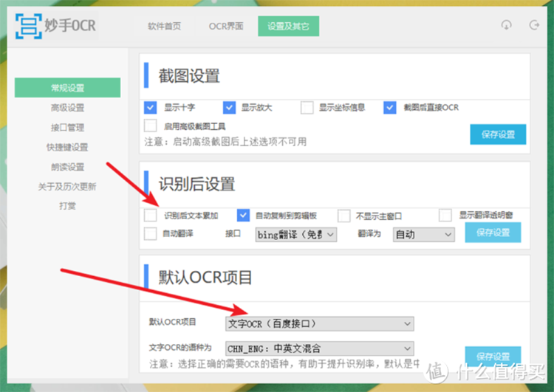Click the 文字OCR的语种为 label

(180, 348)
